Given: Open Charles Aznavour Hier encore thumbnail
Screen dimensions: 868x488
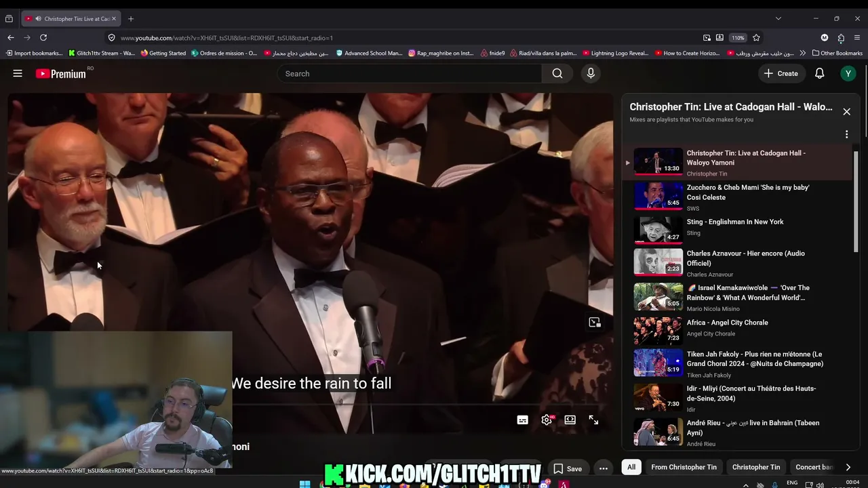Looking at the screenshot, I should (658, 262).
